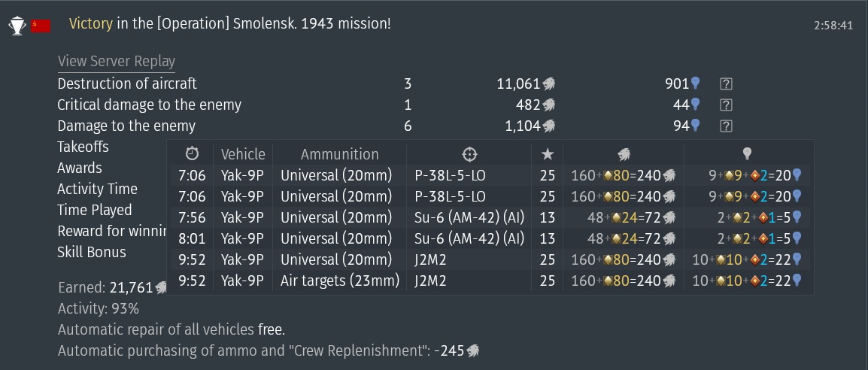This screenshot has height=370, width=868.
Task: Click the 7:56 Su-6 (AM-42) row
Action: tap(490, 218)
